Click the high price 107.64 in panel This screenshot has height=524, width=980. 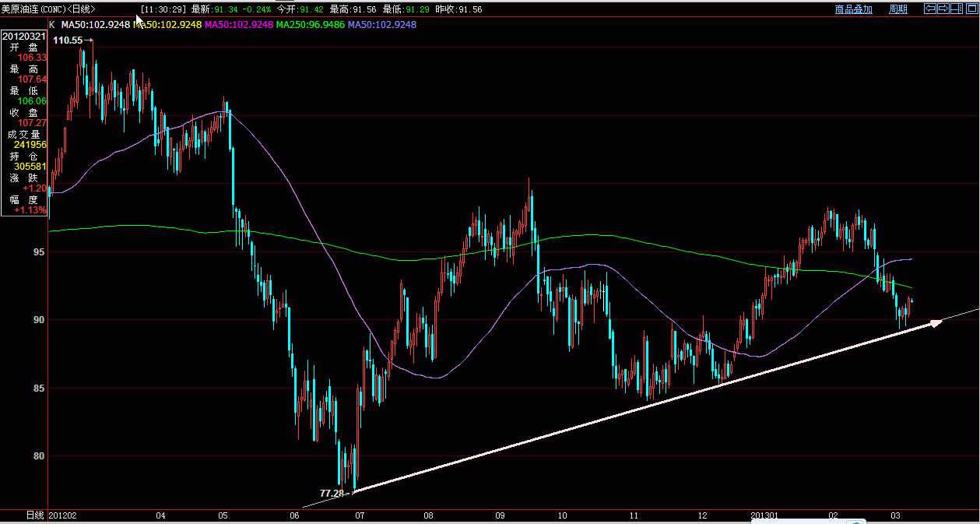pos(33,79)
